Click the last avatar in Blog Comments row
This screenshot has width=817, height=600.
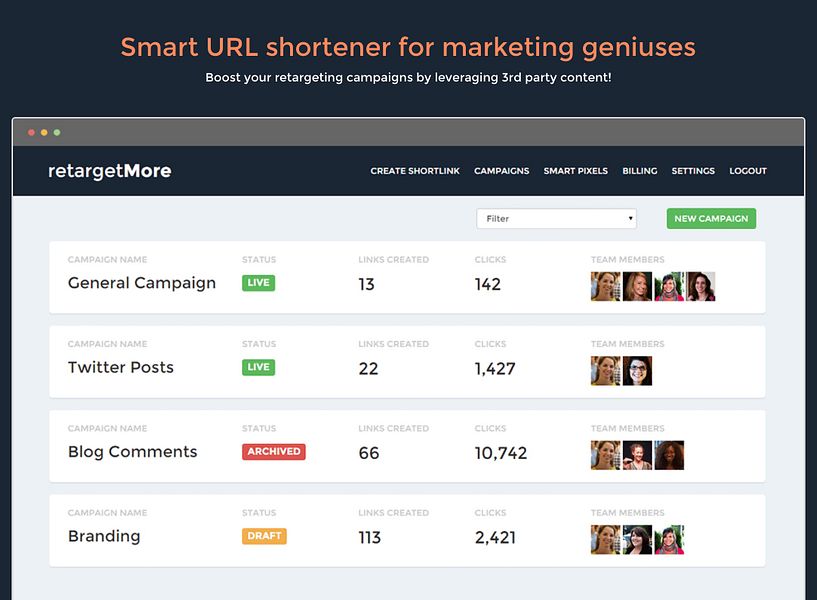point(669,455)
